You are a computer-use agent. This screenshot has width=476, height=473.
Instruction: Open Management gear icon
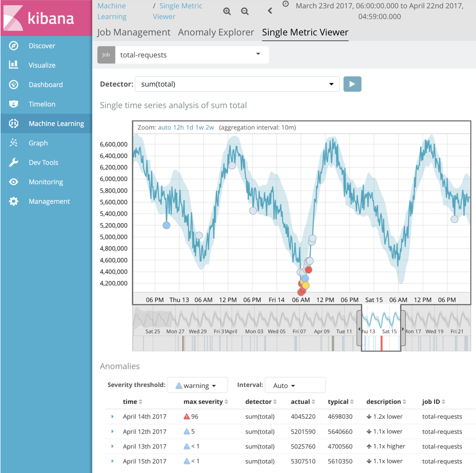pos(14,201)
